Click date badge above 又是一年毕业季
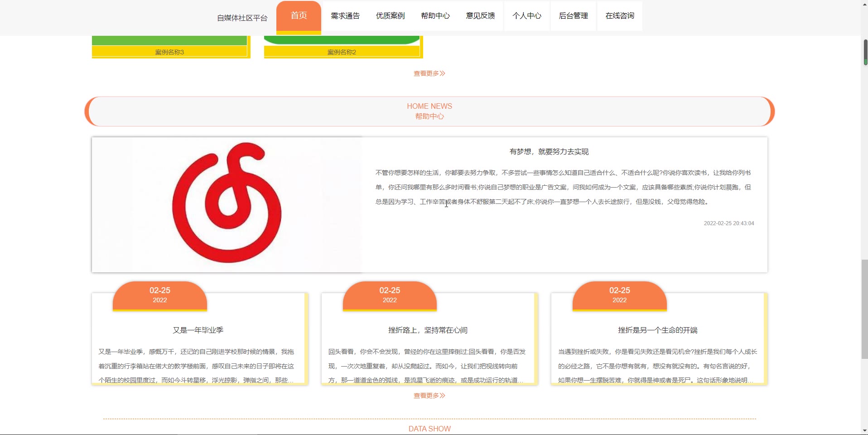 pyautogui.click(x=160, y=295)
